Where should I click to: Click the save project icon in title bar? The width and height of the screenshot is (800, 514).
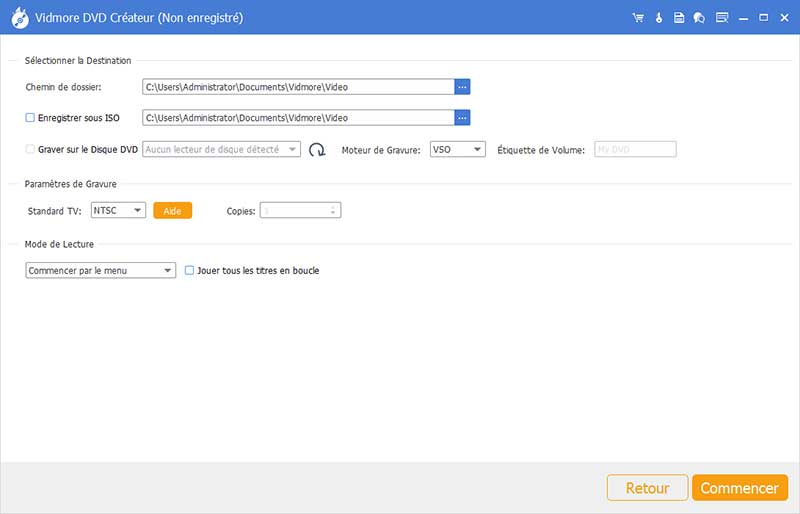pos(679,18)
